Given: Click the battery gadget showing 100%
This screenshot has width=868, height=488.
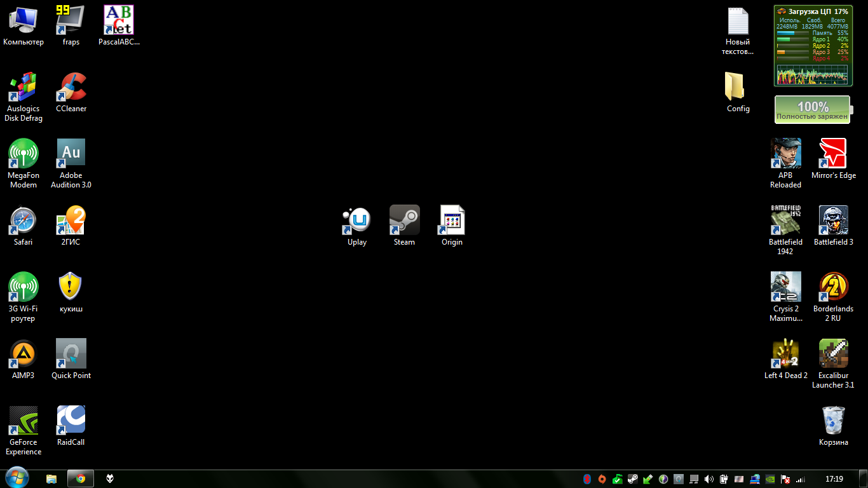Looking at the screenshot, I should tap(813, 110).
